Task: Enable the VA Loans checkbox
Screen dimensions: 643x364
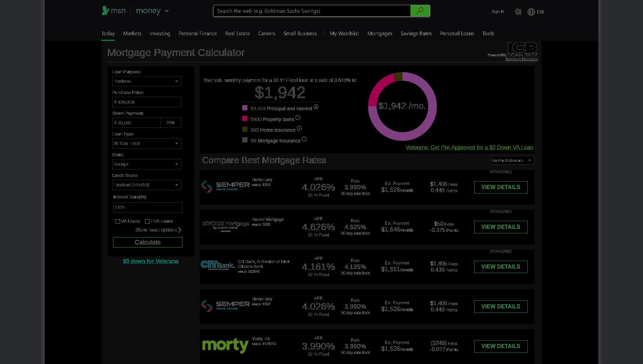Action: point(118,221)
